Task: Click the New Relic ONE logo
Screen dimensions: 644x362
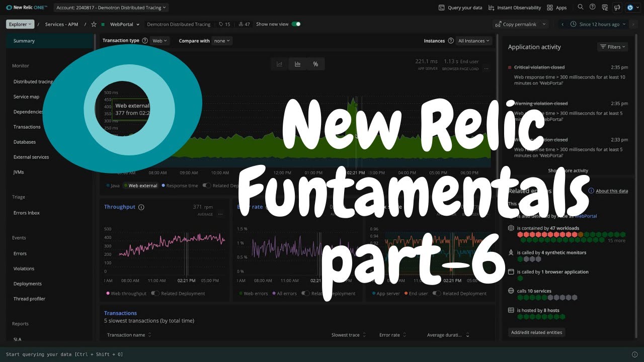Action: 27,8
